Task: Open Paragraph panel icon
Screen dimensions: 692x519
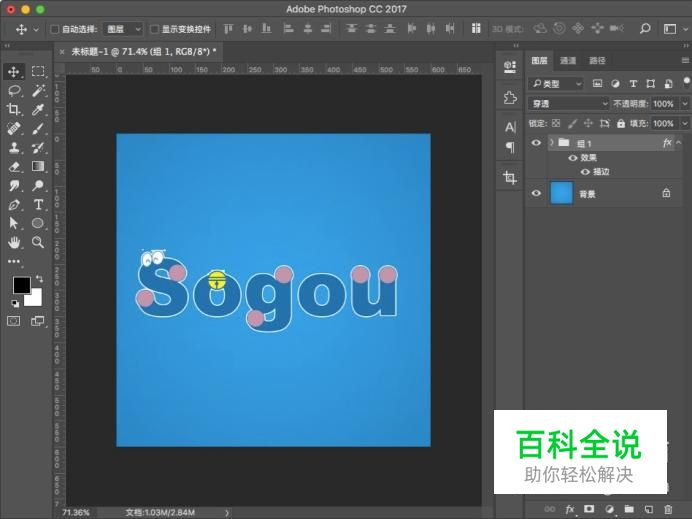Action: (510, 147)
